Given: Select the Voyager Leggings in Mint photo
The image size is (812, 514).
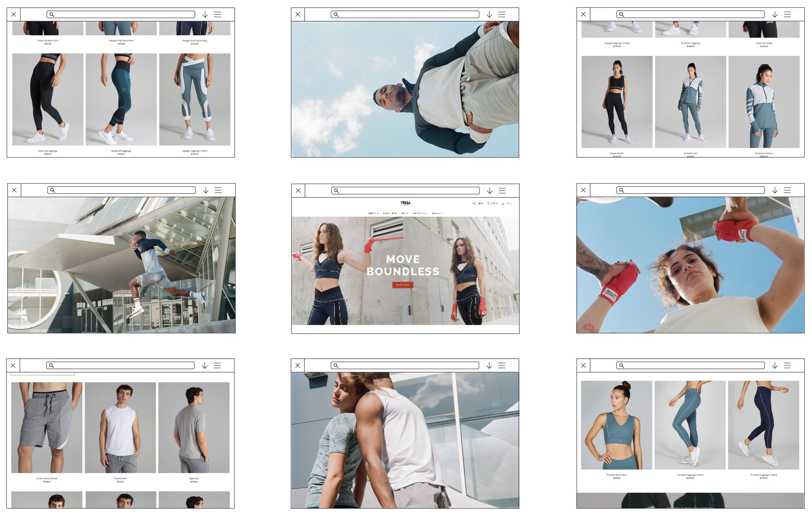Looking at the screenshot, I should [x=195, y=99].
